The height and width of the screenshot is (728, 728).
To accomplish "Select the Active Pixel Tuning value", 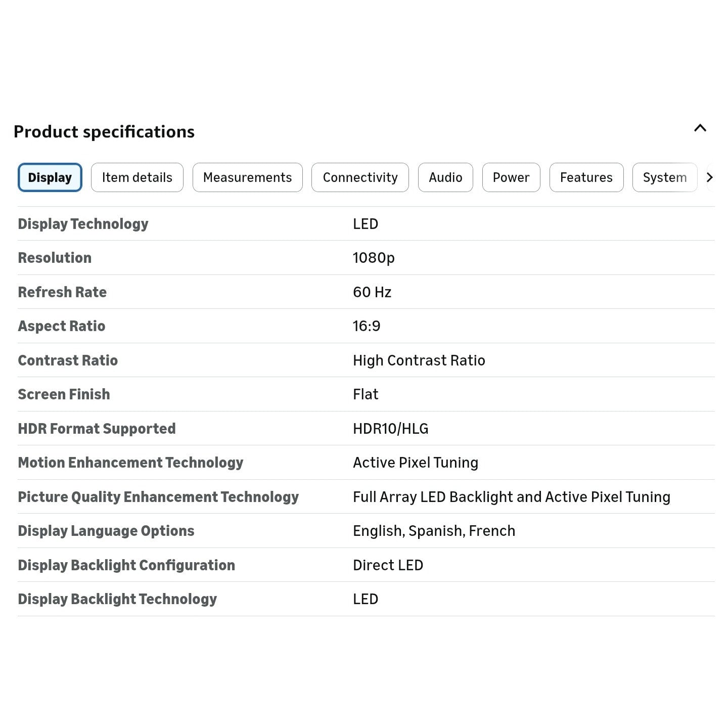I will click(x=416, y=463).
